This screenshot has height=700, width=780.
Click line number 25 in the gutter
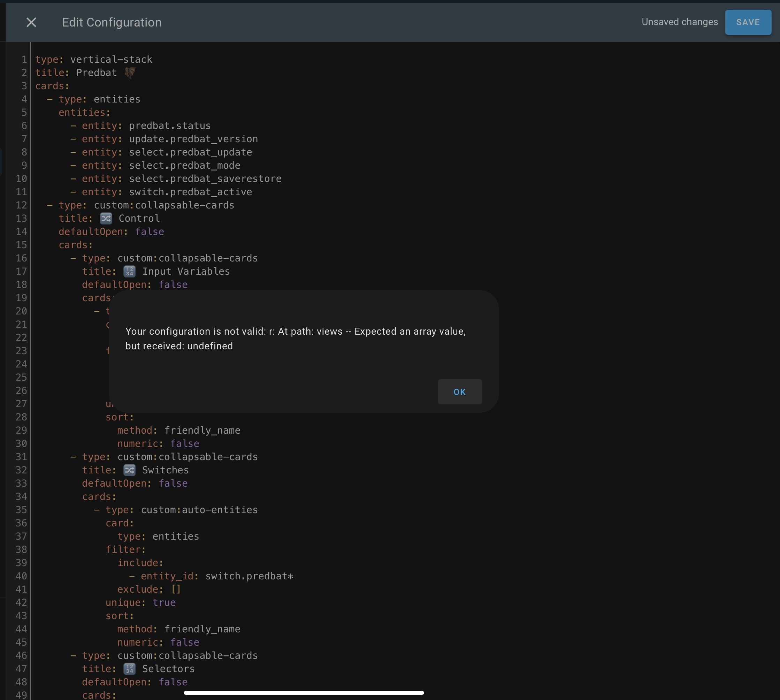(22, 377)
